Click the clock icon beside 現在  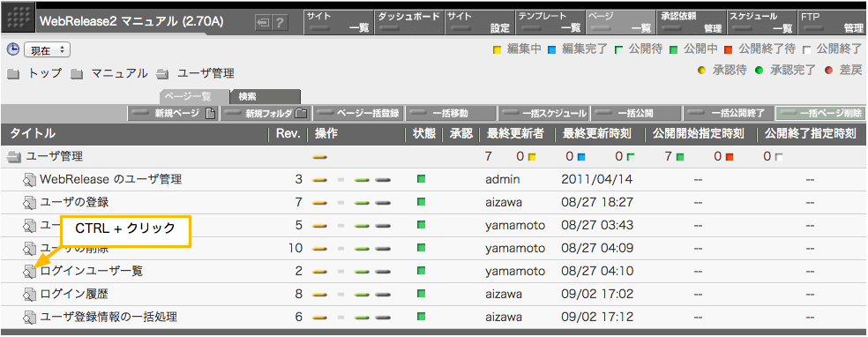pos(12,49)
